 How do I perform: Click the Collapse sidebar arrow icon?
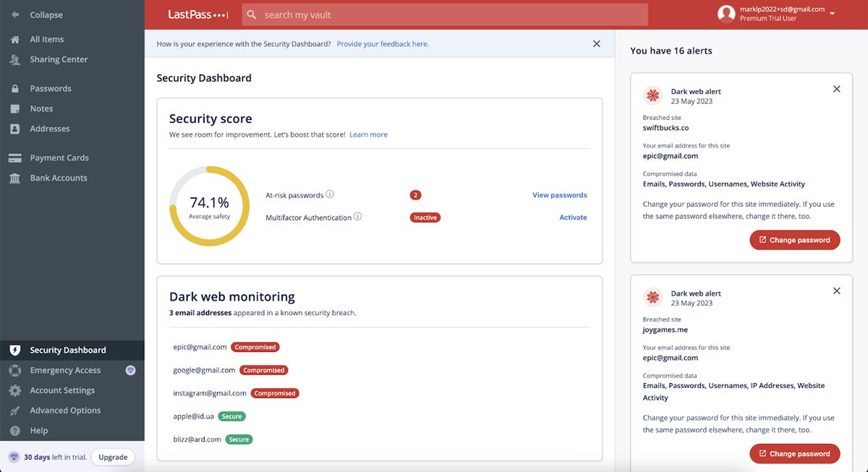pos(15,15)
